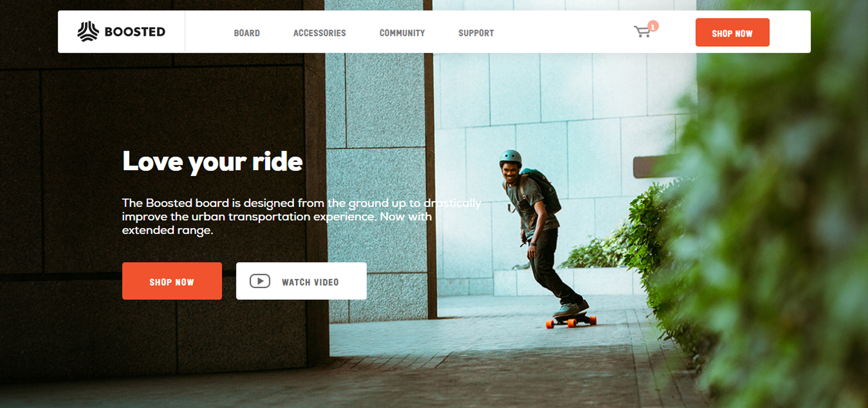Click the play icon beside Watch Video
This screenshot has width=868, height=408.
click(260, 281)
